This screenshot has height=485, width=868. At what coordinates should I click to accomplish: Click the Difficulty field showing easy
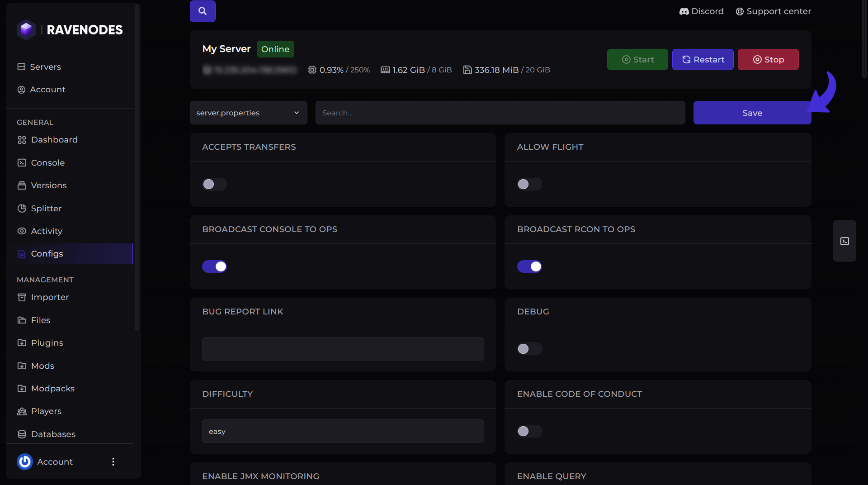[x=343, y=431]
